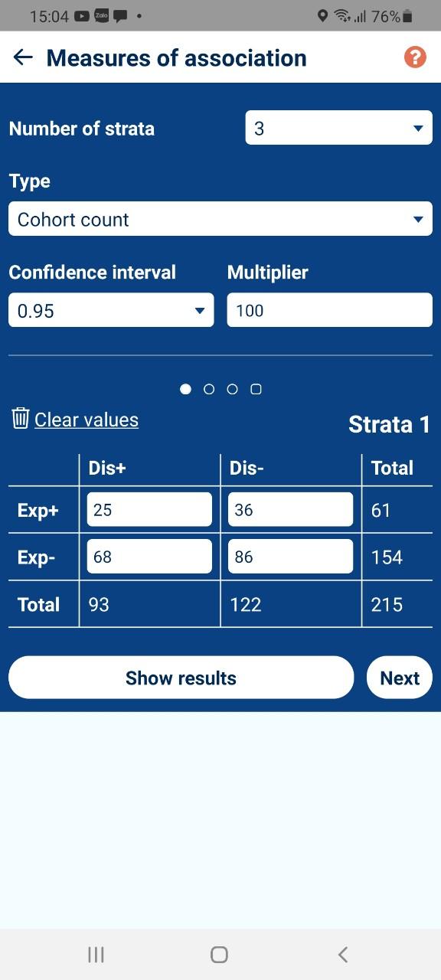Screen dimensions: 441x980
Task: Focus the Multiplier field showing 100
Action: pos(330,310)
